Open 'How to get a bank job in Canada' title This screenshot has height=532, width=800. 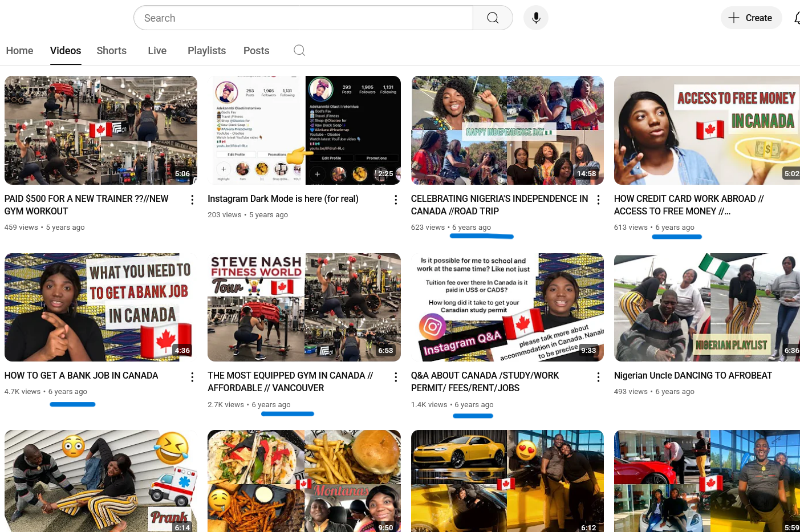point(81,376)
